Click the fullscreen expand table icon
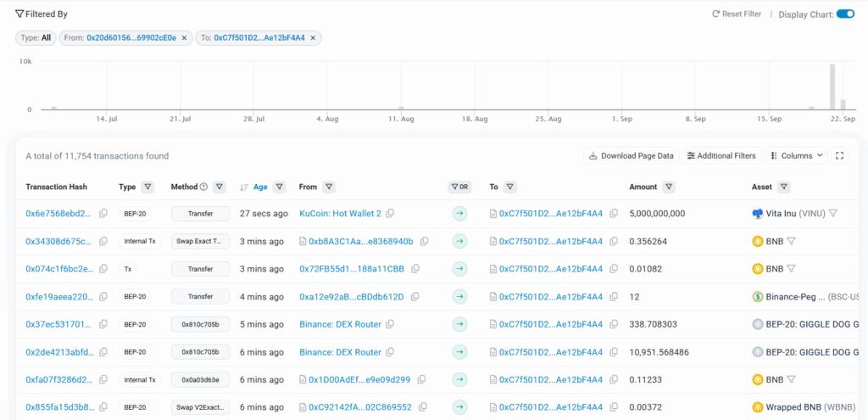 point(840,156)
